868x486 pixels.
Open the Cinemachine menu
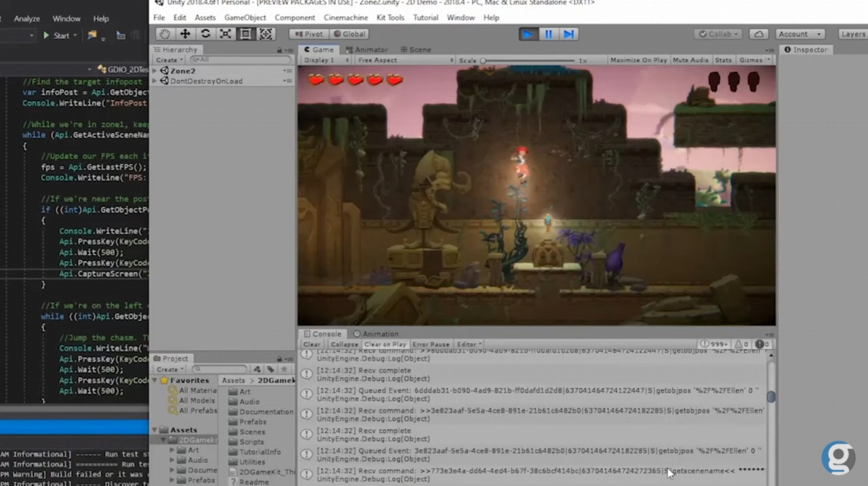click(347, 18)
